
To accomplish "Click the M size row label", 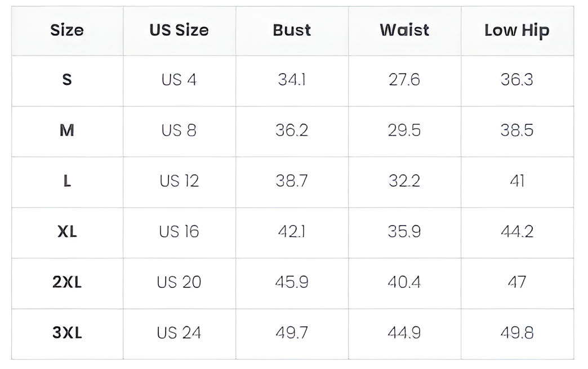I will (67, 130).
